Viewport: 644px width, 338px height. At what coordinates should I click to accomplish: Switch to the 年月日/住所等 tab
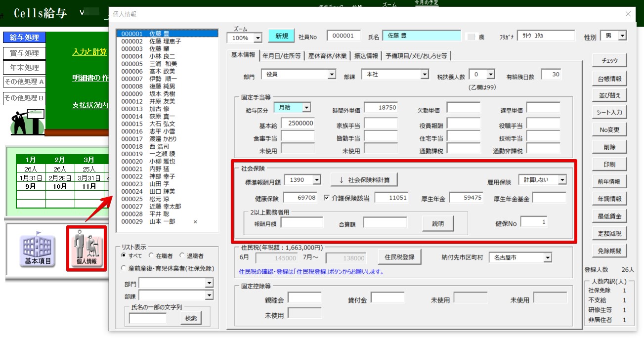[x=282, y=56]
